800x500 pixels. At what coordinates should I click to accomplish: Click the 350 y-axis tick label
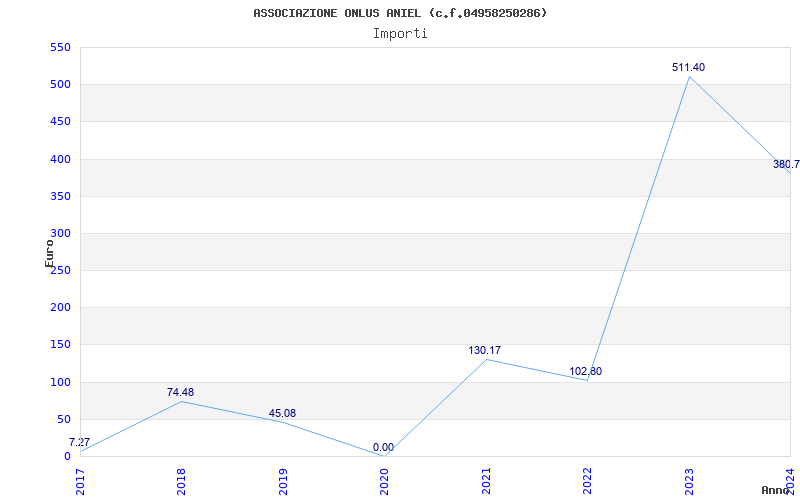point(60,196)
